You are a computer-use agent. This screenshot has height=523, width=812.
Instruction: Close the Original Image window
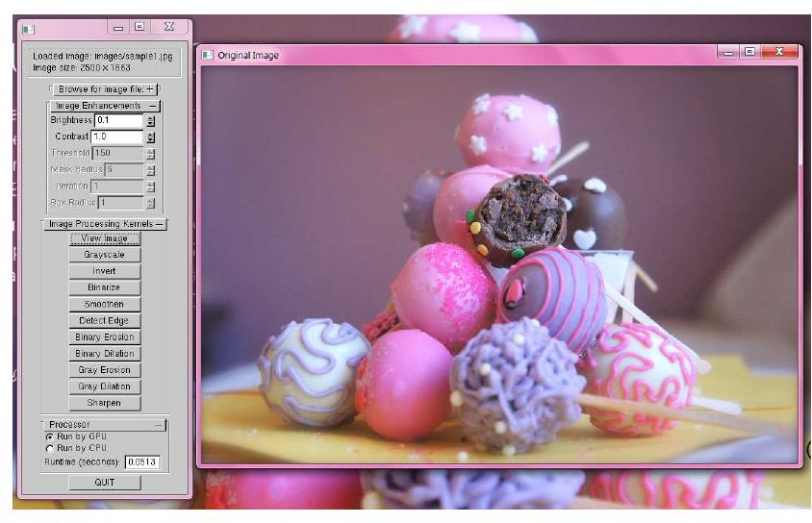pos(779,52)
